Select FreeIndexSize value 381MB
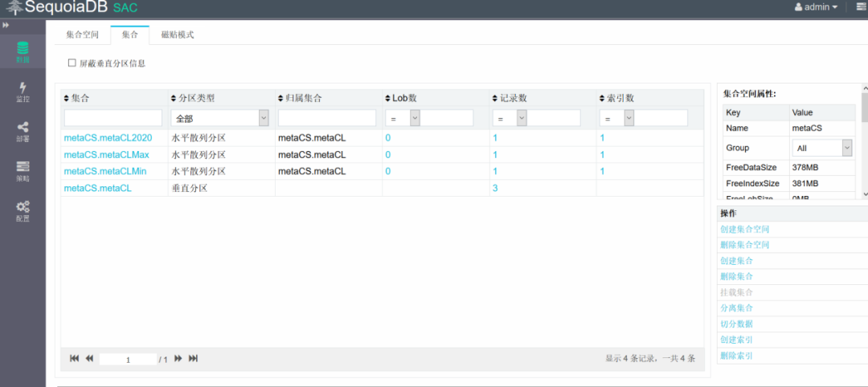Image resolution: width=868 pixels, height=387 pixels. tap(807, 184)
